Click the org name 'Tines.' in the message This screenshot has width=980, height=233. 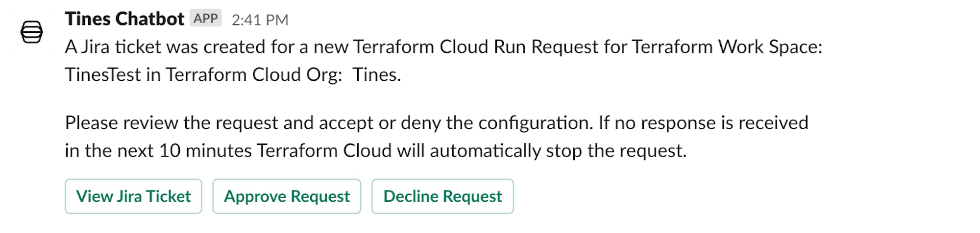(377, 74)
